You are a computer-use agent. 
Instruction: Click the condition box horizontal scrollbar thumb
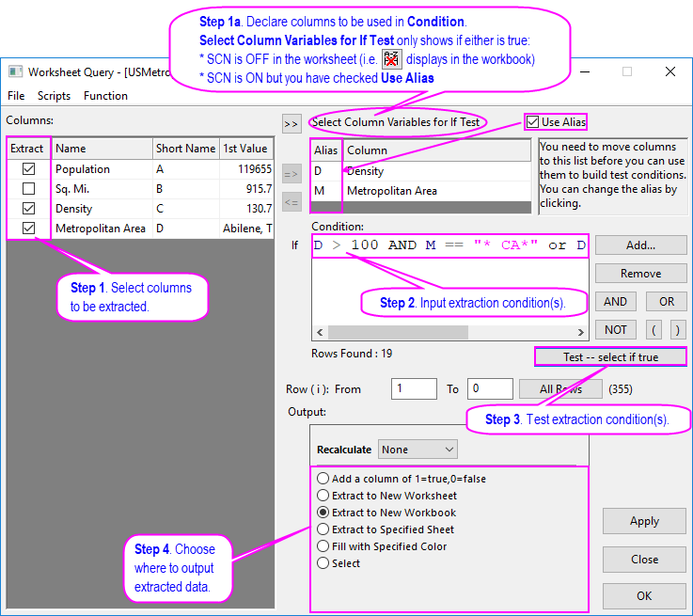[x=398, y=332]
